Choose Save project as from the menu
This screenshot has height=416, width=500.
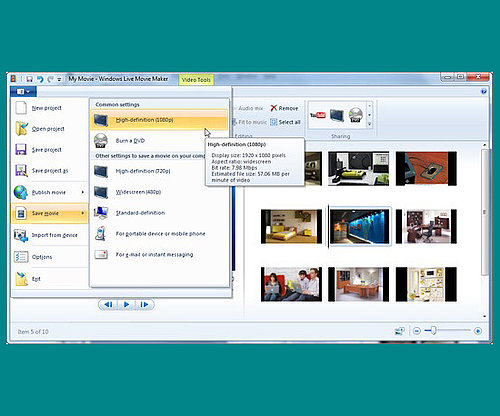[x=49, y=170]
